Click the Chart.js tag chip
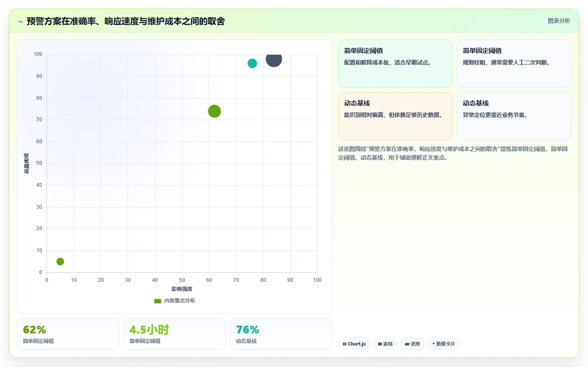 click(x=354, y=344)
